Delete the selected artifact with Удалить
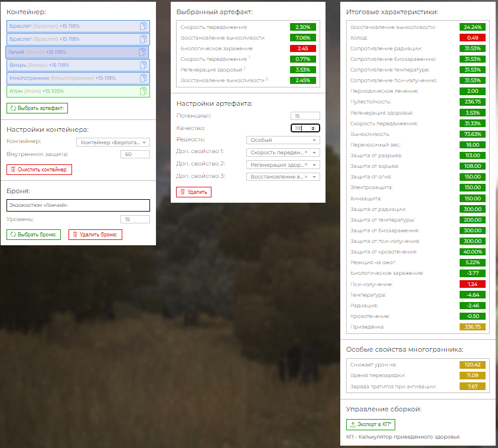Viewport: 498px width, 448px height. click(194, 192)
